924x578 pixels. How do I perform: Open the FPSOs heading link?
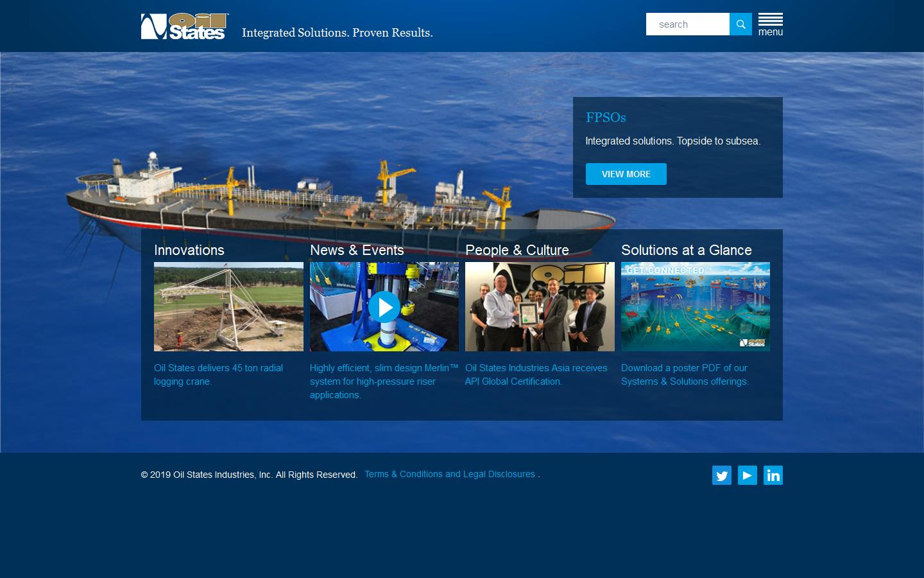[606, 118]
